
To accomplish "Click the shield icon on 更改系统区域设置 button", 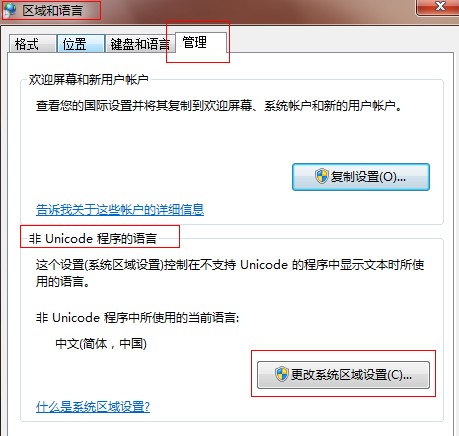I will tap(282, 374).
